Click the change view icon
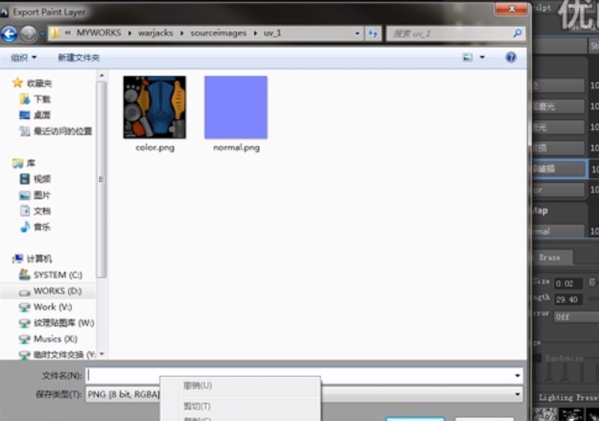The image size is (599, 421). click(468, 57)
